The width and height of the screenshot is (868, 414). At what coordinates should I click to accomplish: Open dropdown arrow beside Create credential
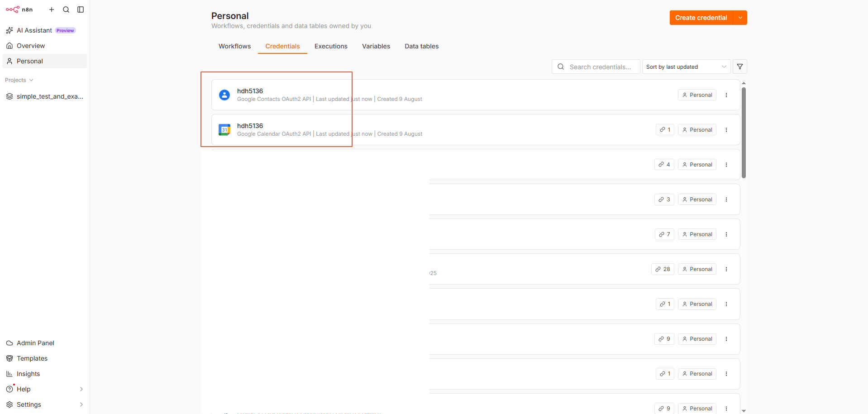[x=740, y=18]
